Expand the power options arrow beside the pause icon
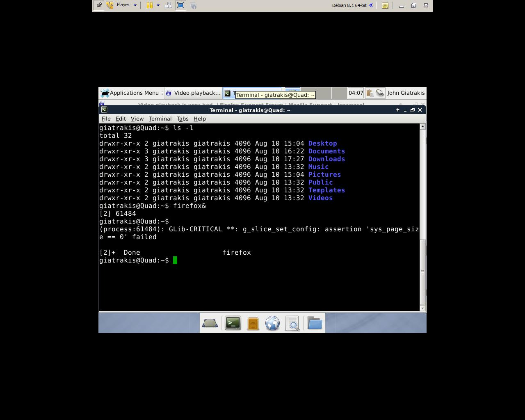The height and width of the screenshot is (420, 525). click(158, 5)
